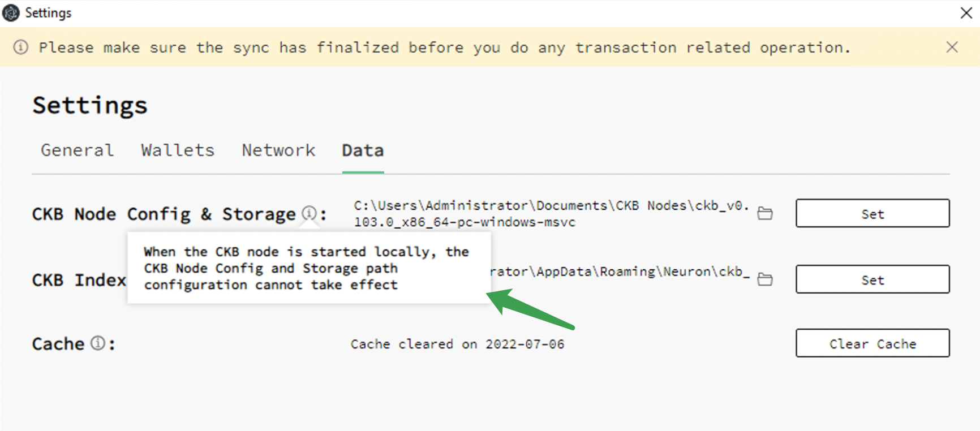
Task: Click the AppData Roaming Neuron path text
Action: point(620,271)
